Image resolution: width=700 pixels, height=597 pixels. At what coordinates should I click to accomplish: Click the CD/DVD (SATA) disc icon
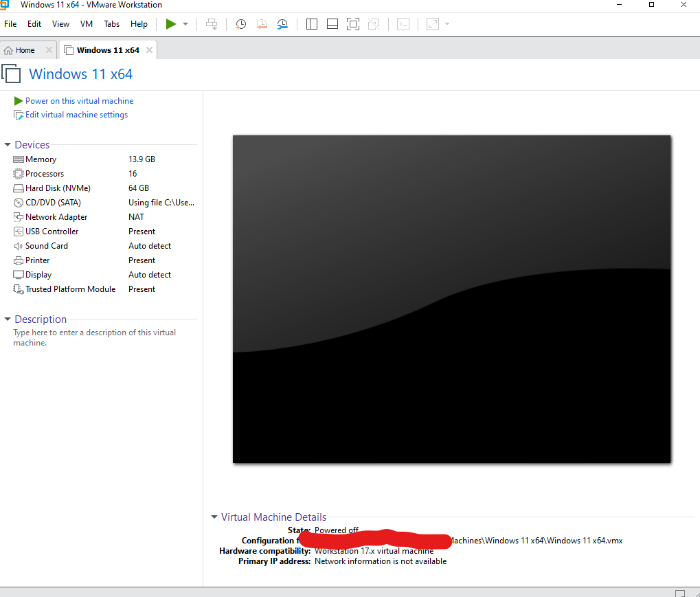pyautogui.click(x=19, y=203)
